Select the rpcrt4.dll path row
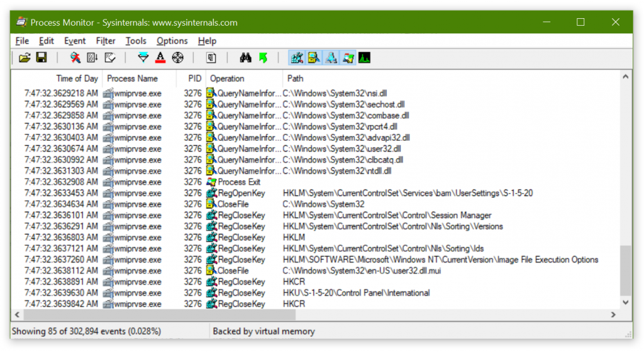Viewport: 644px width, 352px height. coord(315,126)
